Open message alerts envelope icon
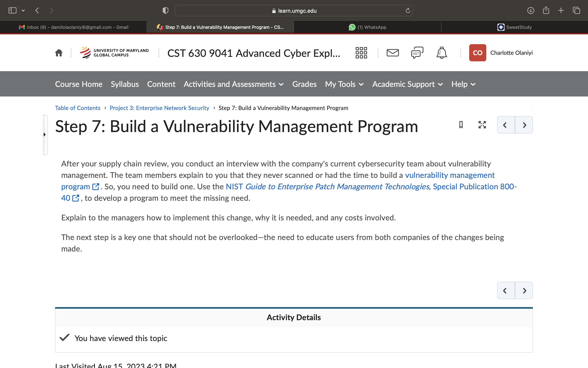 pos(393,53)
